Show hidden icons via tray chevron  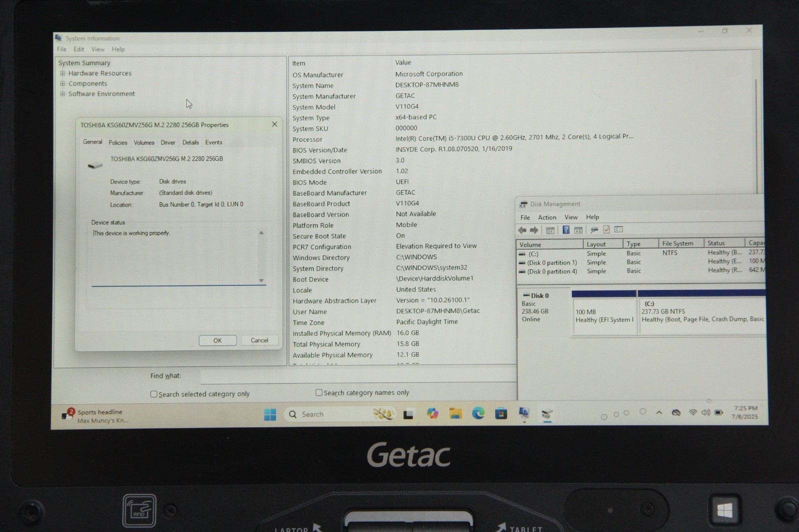click(x=659, y=413)
